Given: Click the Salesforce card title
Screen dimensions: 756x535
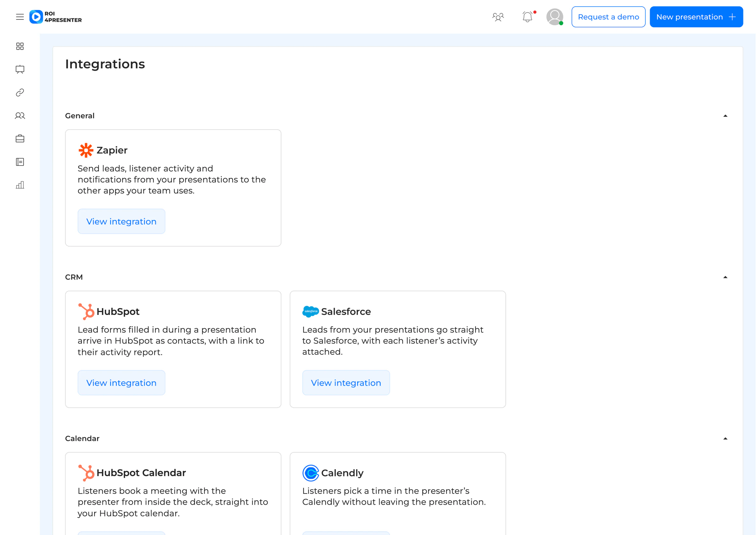Looking at the screenshot, I should tap(346, 311).
